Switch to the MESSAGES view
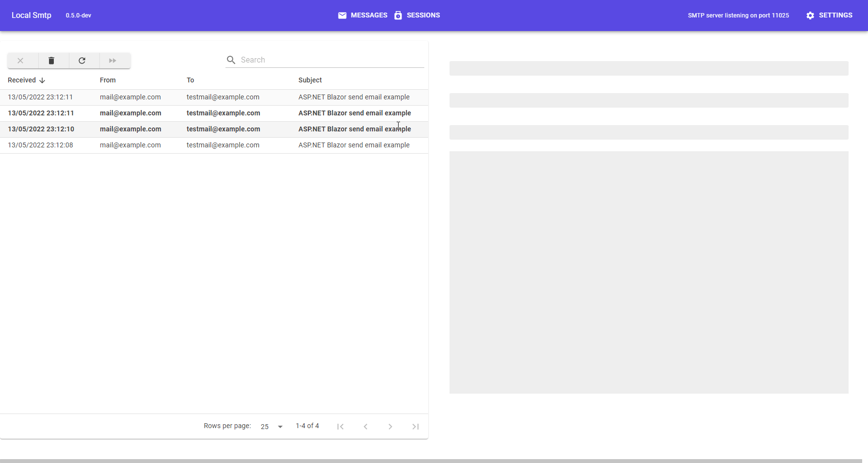 [x=369, y=15]
